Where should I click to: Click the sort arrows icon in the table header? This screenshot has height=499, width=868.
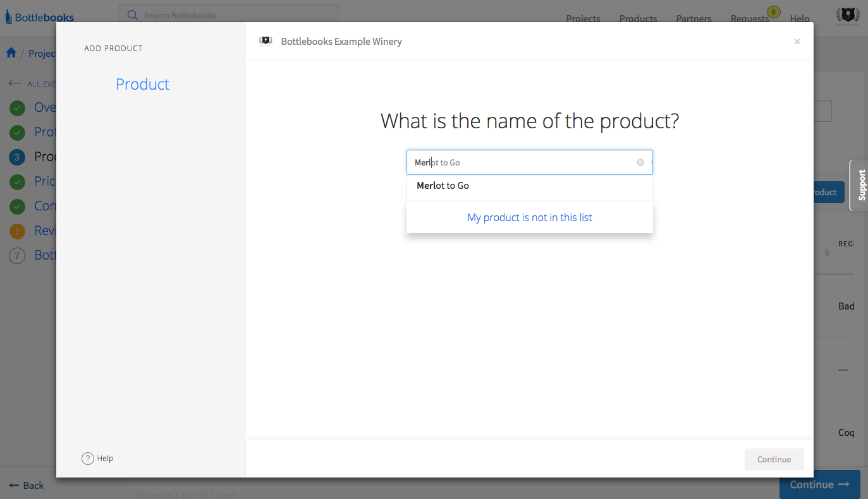coord(827,253)
